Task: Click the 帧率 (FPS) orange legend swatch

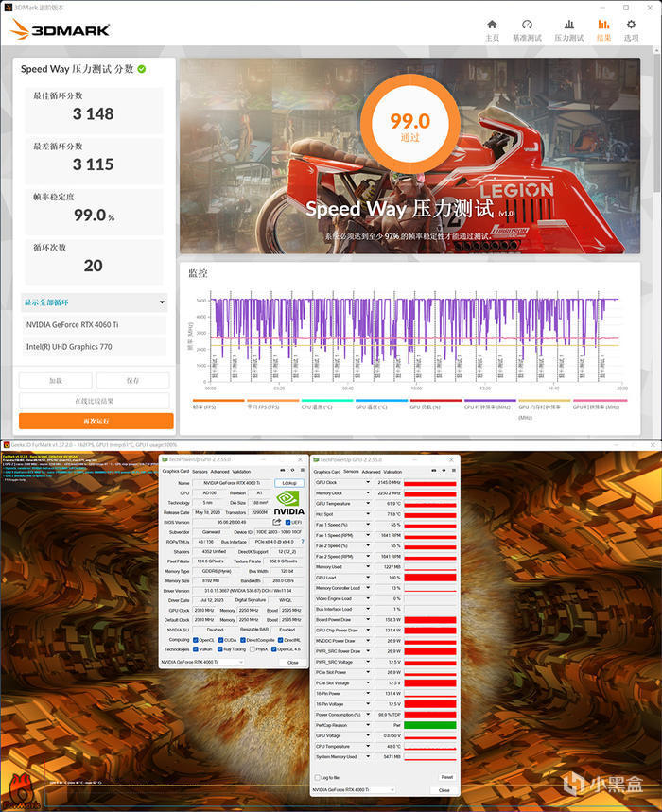Action: pos(218,400)
